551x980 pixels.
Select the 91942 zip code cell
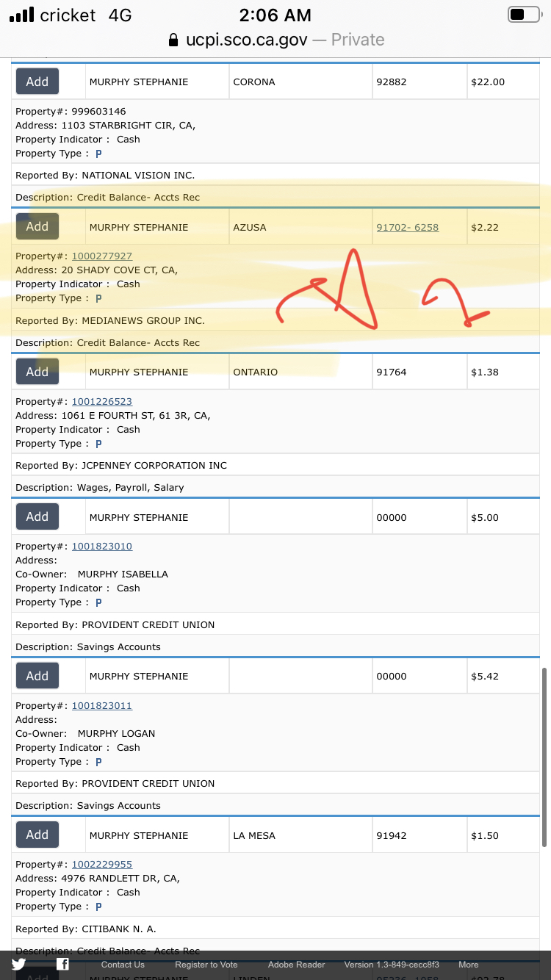click(x=419, y=835)
